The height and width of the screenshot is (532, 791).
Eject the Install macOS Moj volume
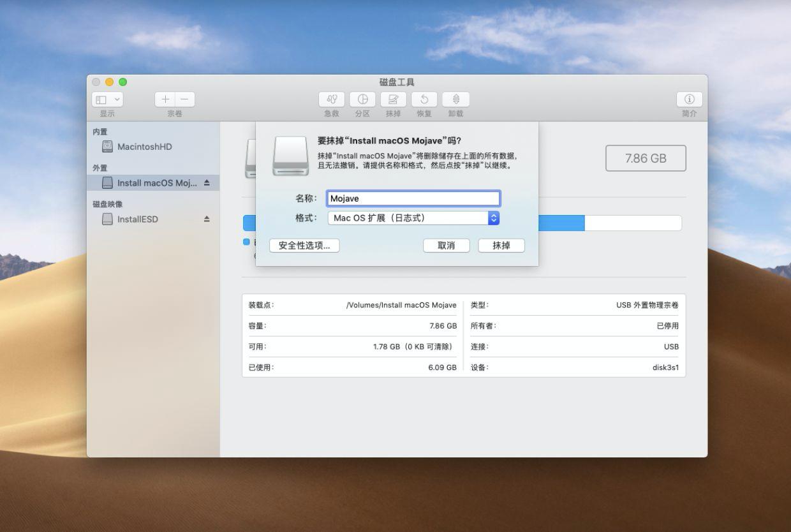(207, 182)
